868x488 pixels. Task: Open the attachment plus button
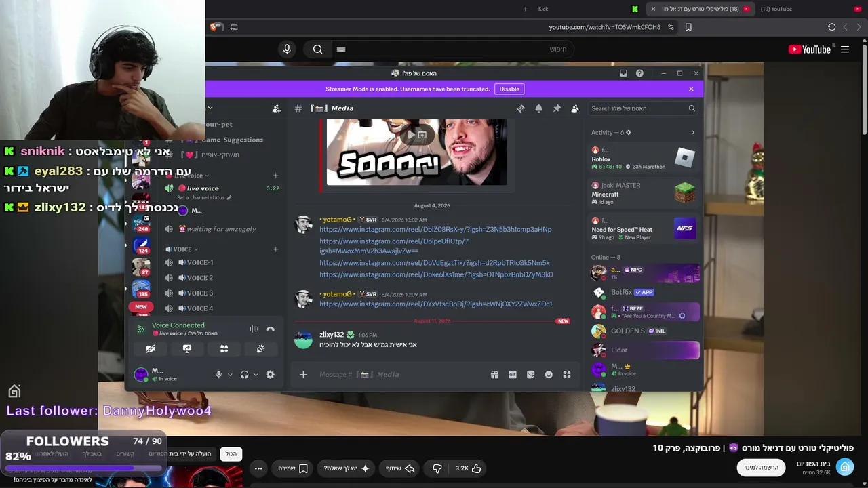tap(303, 374)
